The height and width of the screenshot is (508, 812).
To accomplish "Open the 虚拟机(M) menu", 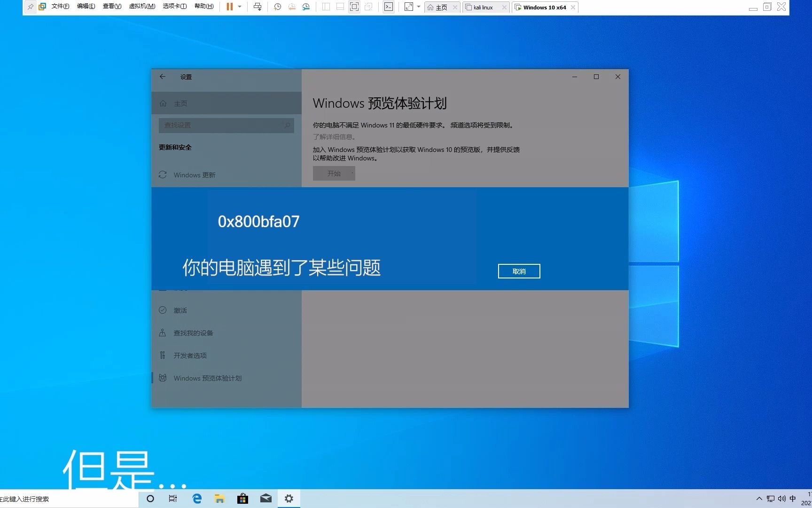I will tap(142, 7).
